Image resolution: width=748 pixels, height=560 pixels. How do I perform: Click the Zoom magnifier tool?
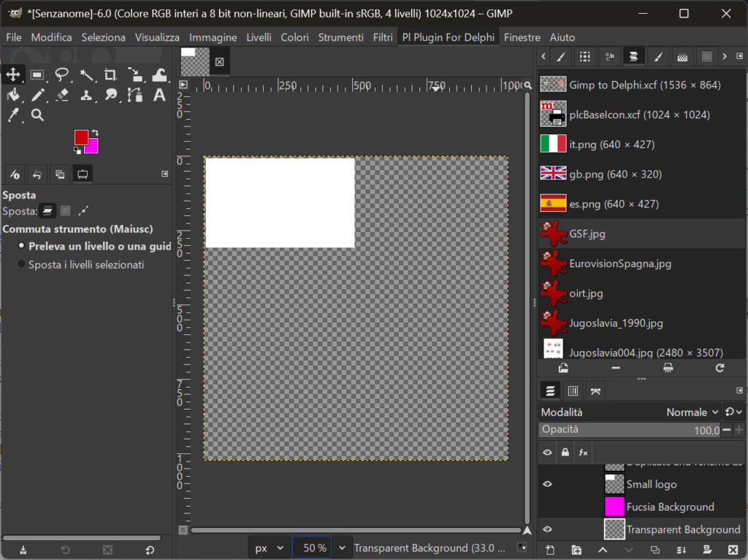pos(38,115)
